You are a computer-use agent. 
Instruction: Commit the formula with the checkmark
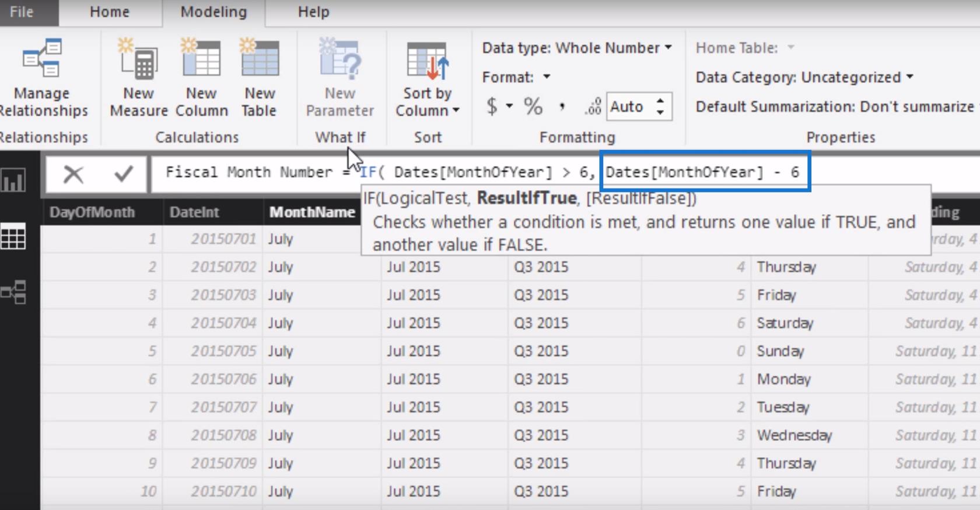coord(123,174)
